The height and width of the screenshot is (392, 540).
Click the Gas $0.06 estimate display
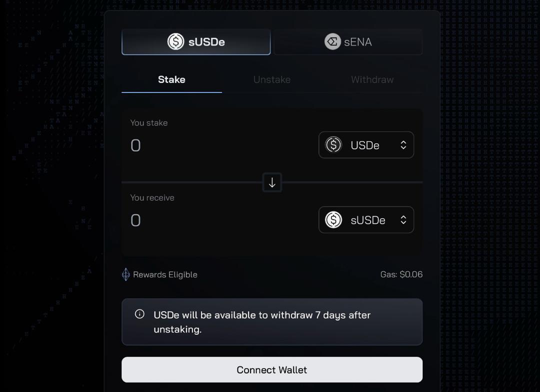[401, 274]
